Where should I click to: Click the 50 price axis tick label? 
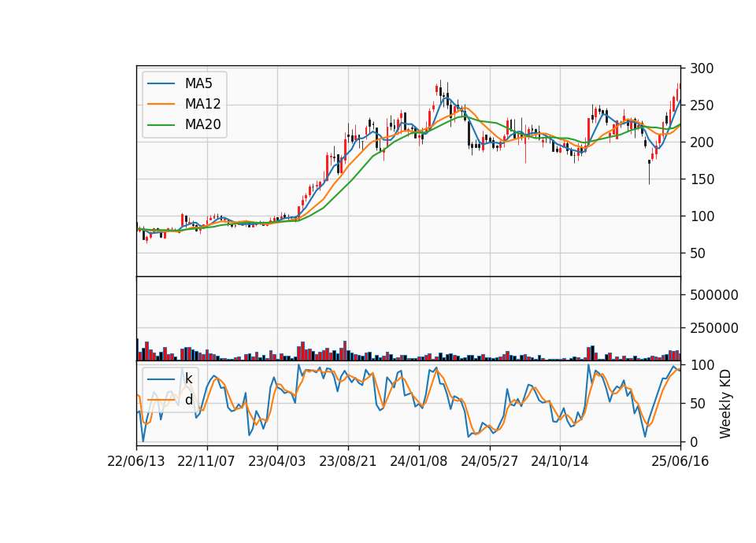tap(698, 253)
